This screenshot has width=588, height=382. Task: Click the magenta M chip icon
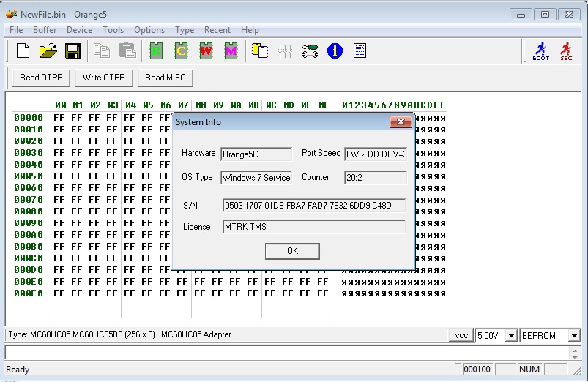[231, 50]
